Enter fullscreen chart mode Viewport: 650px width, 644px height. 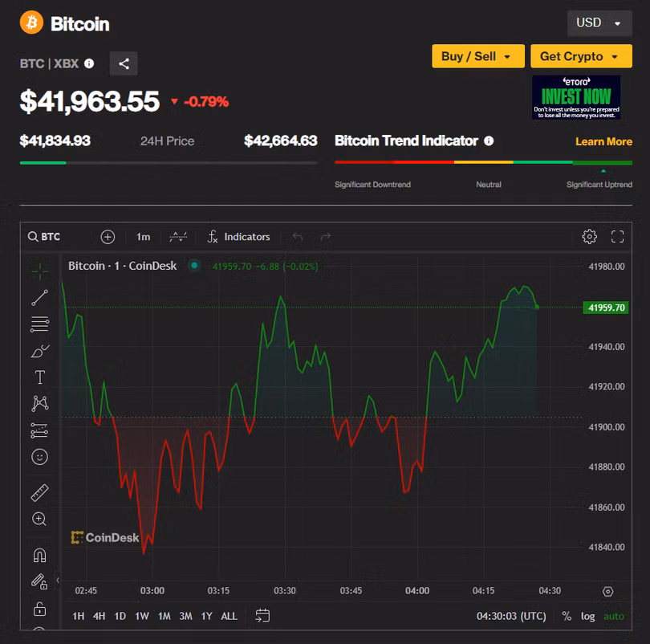(617, 237)
